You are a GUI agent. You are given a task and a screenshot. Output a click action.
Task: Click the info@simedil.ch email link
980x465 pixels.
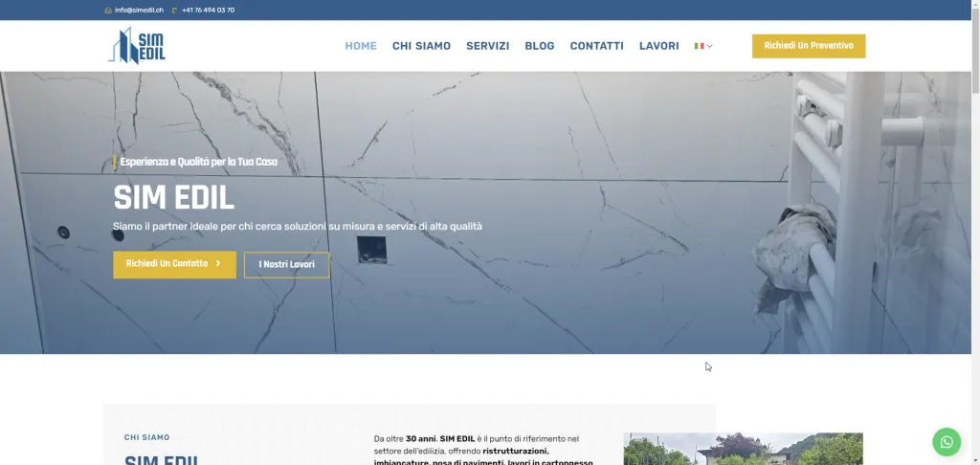coord(139,10)
